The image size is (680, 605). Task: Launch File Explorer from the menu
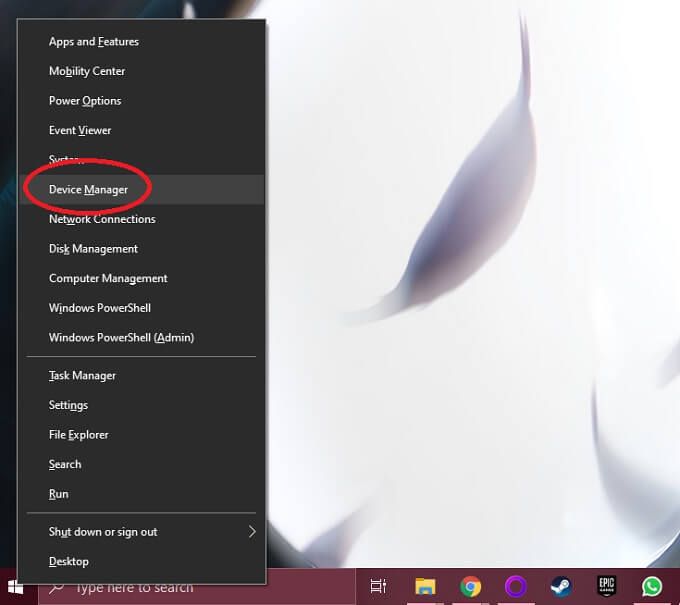tap(141, 435)
